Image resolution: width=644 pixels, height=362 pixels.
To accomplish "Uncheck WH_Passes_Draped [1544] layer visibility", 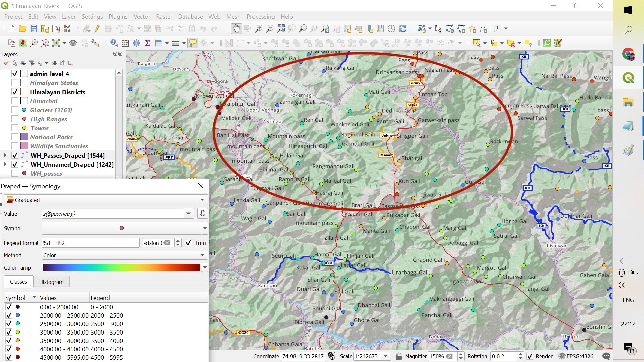I will point(15,155).
